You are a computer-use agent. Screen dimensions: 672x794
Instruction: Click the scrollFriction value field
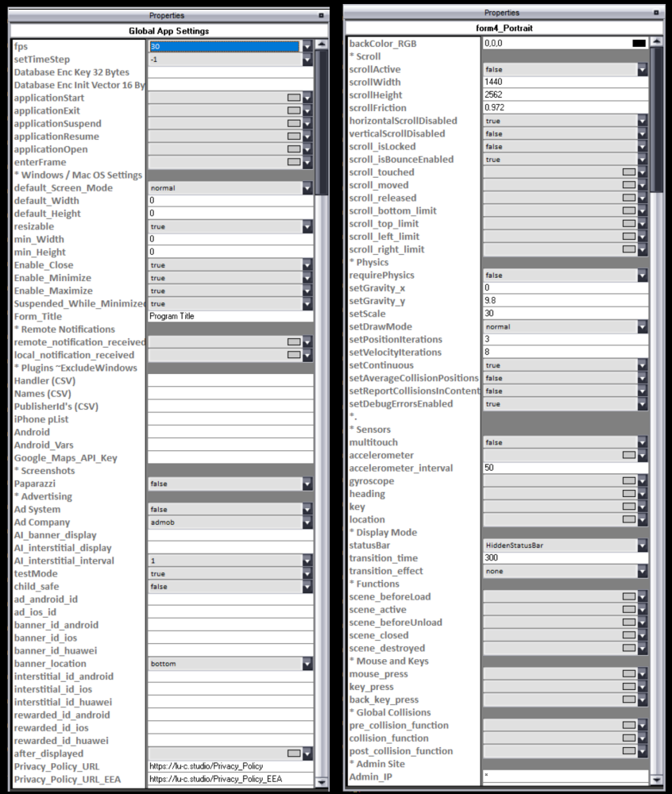click(x=566, y=108)
